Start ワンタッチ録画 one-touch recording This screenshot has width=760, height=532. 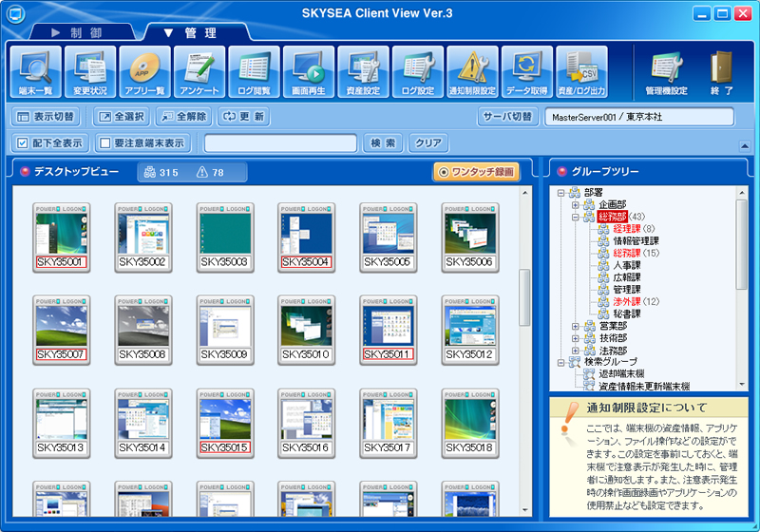pos(477,172)
